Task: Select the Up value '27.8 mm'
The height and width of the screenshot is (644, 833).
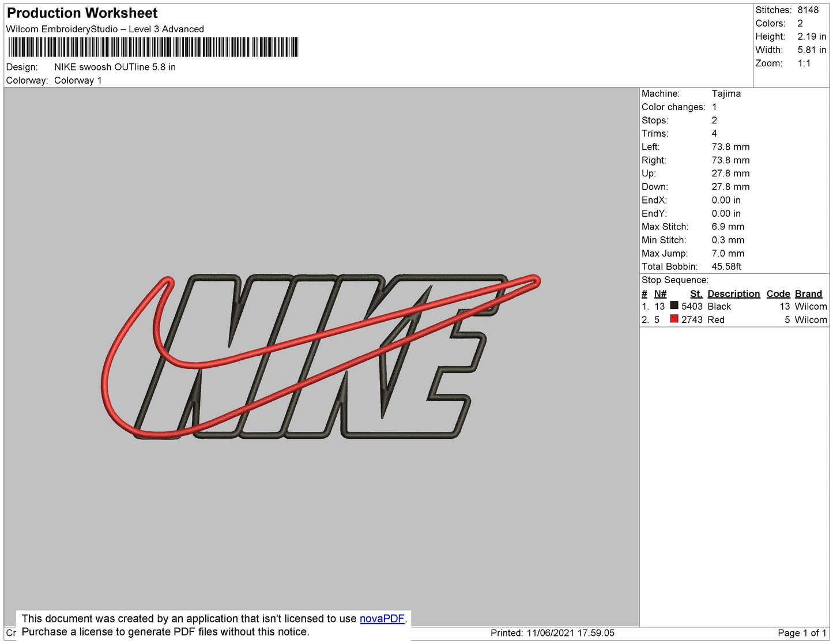Action: pos(730,173)
